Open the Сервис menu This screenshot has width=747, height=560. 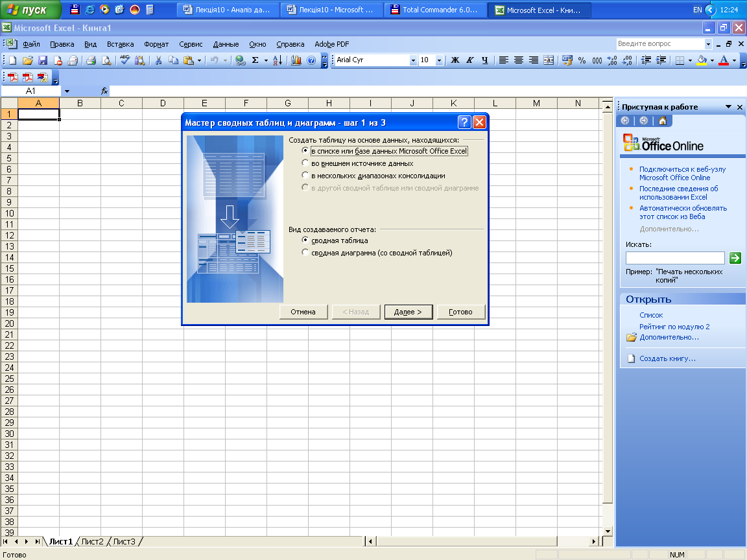click(x=191, y=44)
